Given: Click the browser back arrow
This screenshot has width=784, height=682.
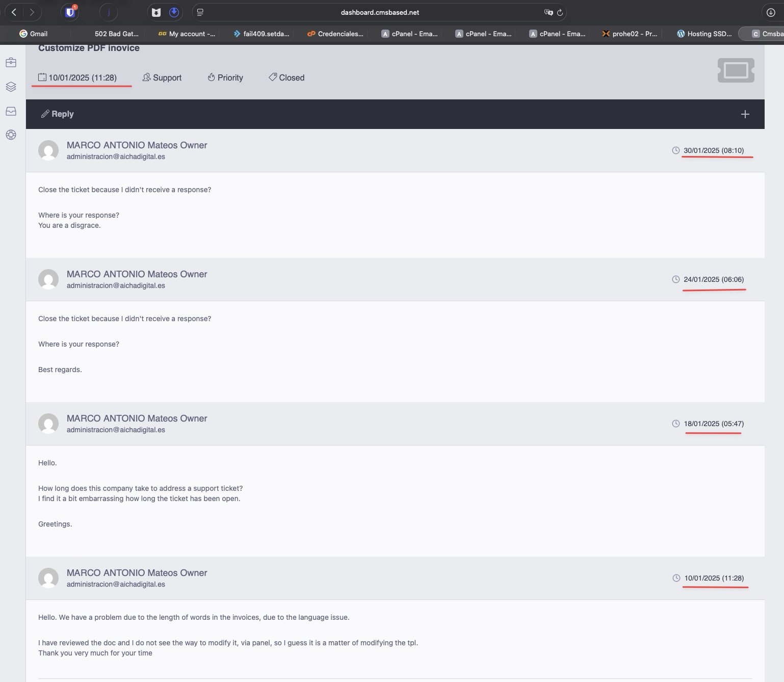Looking at the screenshot, I should click(x=14, y=12).
